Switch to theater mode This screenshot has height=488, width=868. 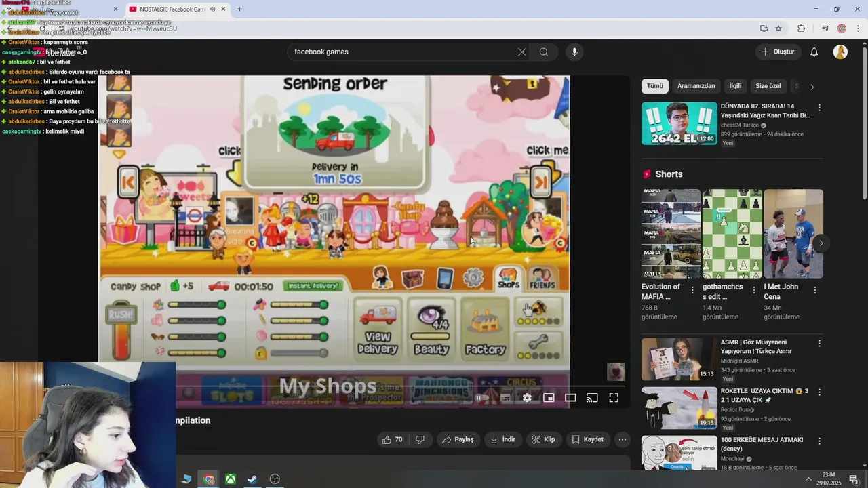click(570, 398)
